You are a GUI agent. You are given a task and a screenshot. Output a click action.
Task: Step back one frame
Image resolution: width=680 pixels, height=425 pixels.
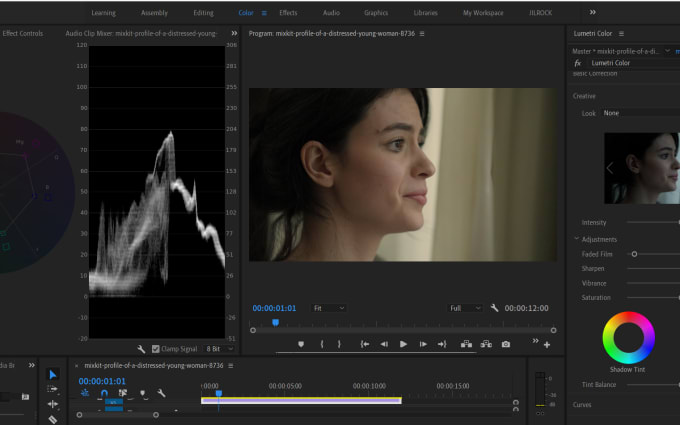tap(384, 344)
